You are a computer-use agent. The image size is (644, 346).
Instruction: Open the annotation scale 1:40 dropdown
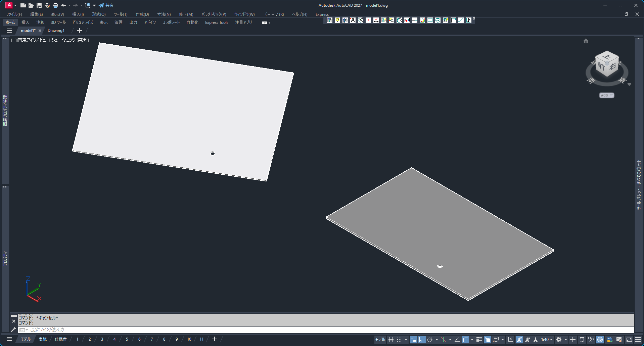tap(547, 340)
